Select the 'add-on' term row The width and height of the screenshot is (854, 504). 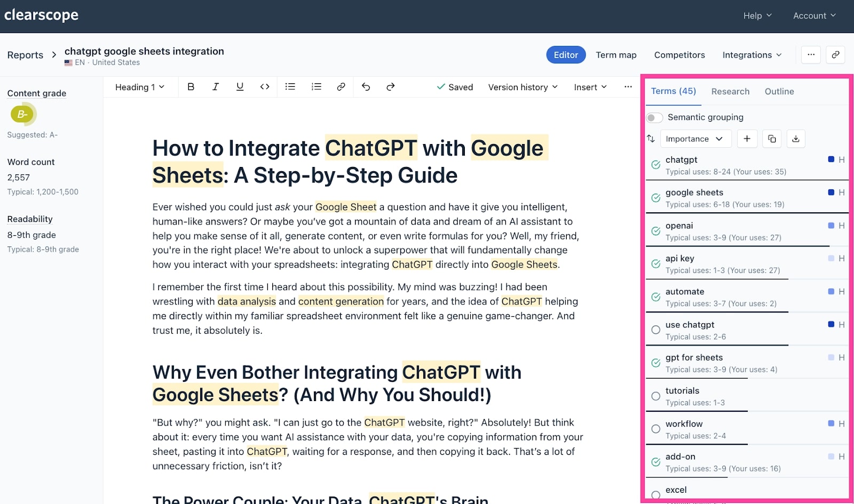click(747, 462)
